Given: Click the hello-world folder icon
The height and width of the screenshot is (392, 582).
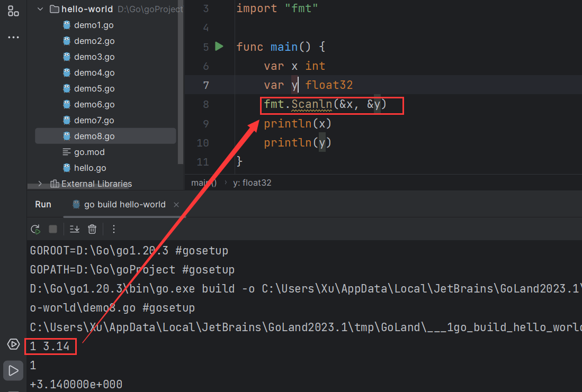Looking at the screenshot, I should tap(54, 9).
